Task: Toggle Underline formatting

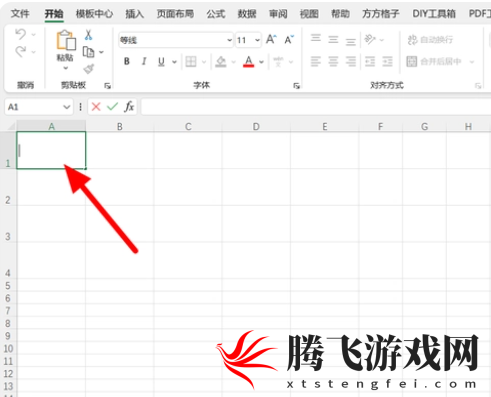Action: [x=161, y=62]
